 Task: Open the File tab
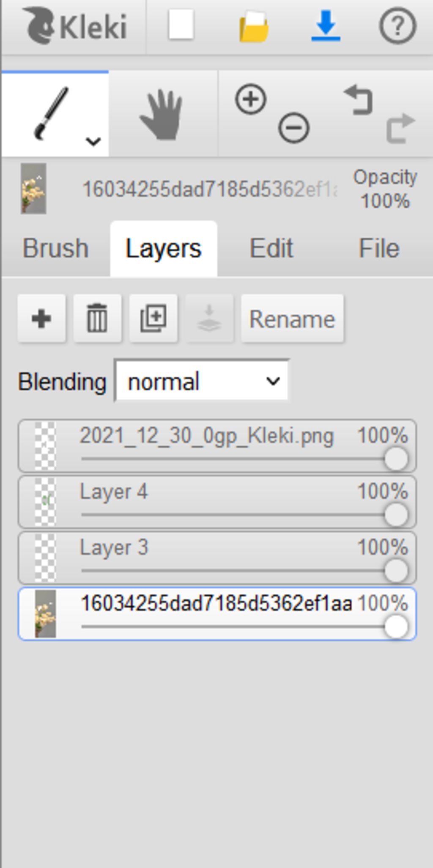[379, 248]
